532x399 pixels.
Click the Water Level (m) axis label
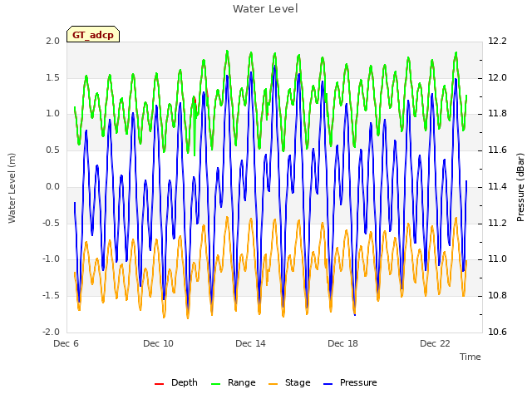(12, 188)
